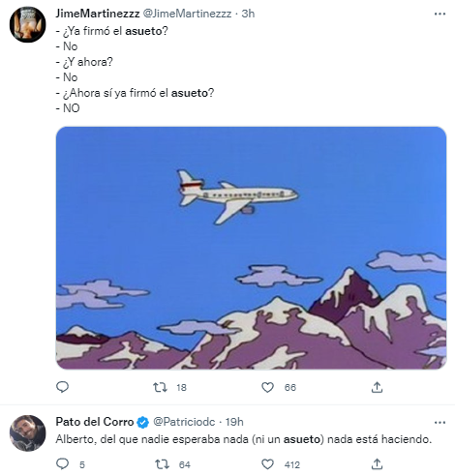Reply to Pato del Corro's tweet
455x476 pixels.
(x=62, y=464)
